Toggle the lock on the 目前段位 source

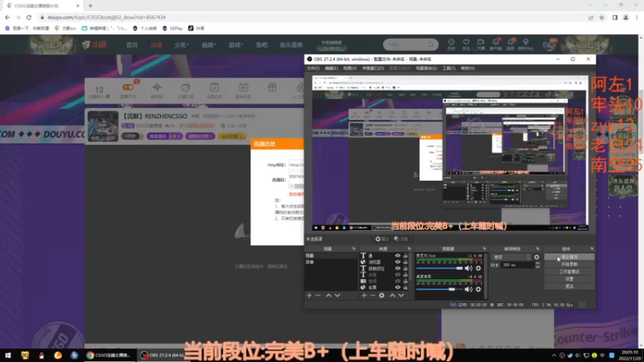(x=406, y=269)
